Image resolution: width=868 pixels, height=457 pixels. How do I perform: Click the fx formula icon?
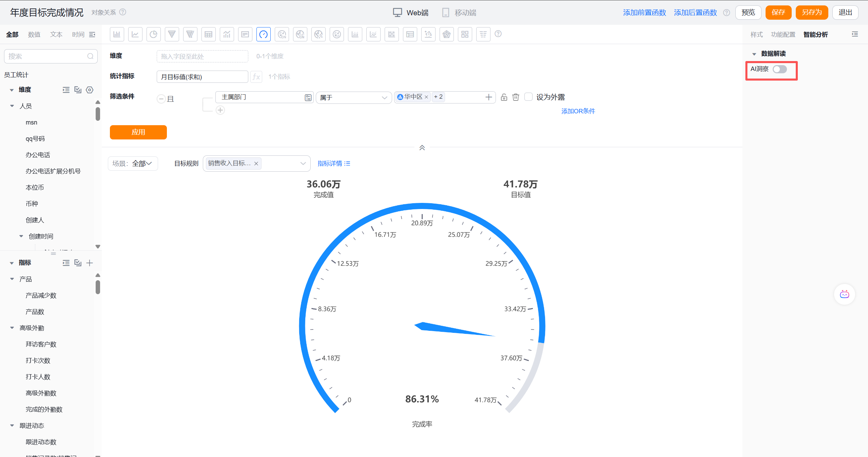click(256, 77)
